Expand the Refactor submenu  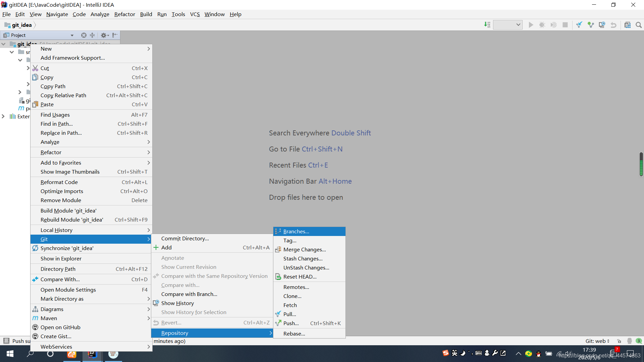point(91,153)
